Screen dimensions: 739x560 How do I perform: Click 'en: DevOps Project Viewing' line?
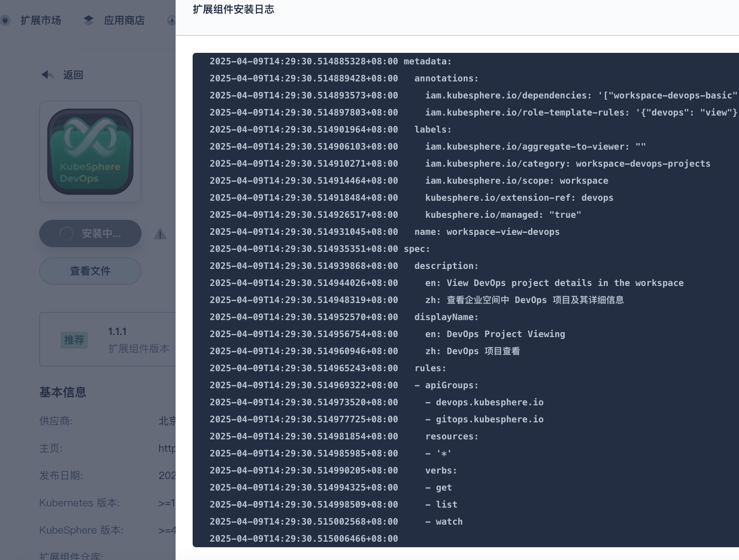point(387,334)
